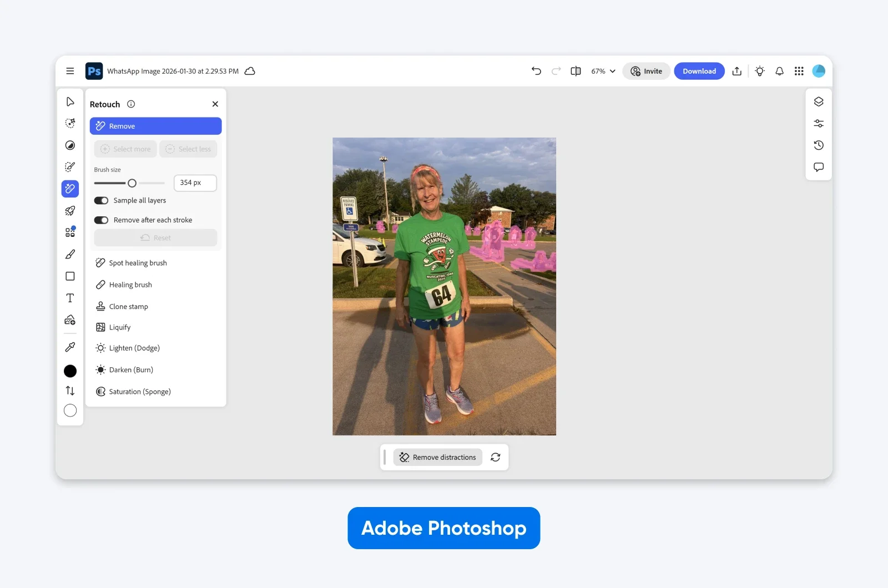This screenshot has height=588, width=888.
Task: Open the History panel
Action: (x=819, y=145)
